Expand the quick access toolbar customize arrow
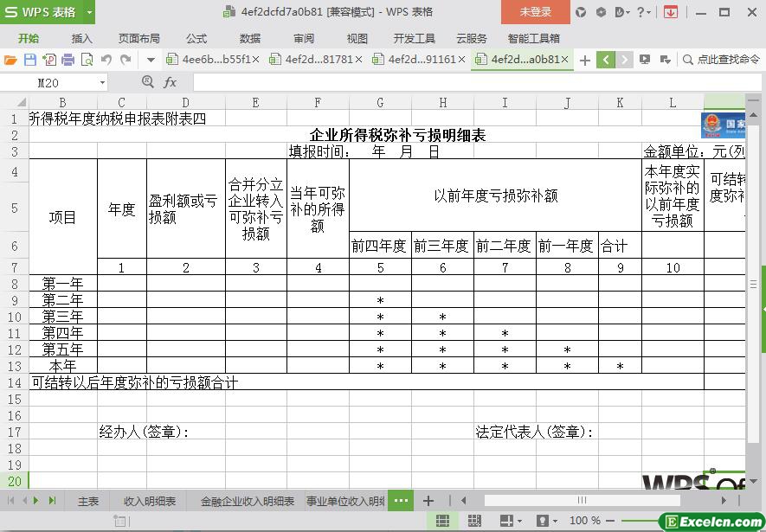This screenshot has width=766, height=532. (151, 60)
